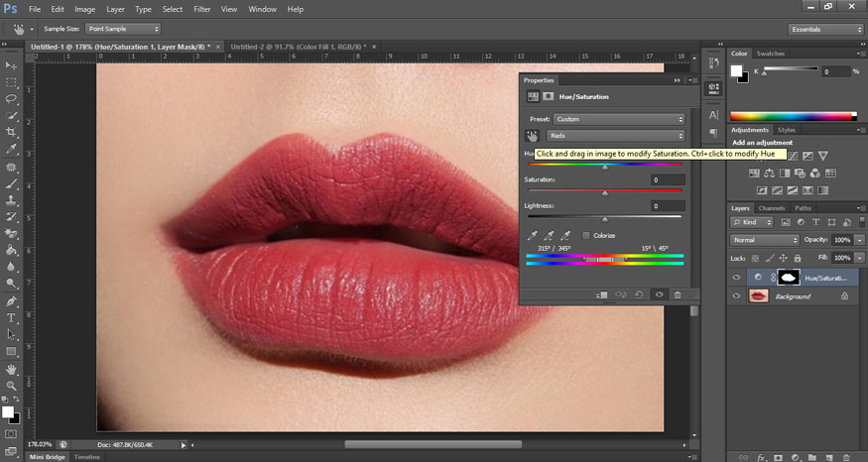Hide the Background layer with eye icon
The height and width of the screenshot is (462, 868).
[736, 296]
